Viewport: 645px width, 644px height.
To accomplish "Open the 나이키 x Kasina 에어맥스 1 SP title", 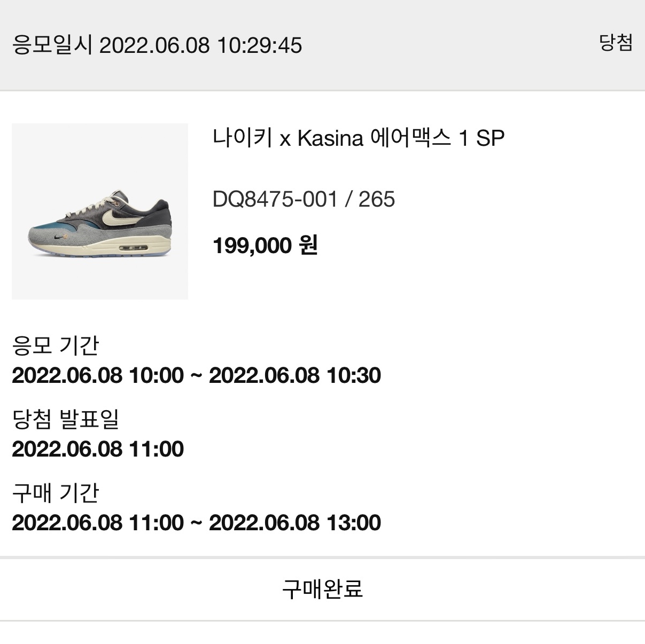I will click(358, 138).
